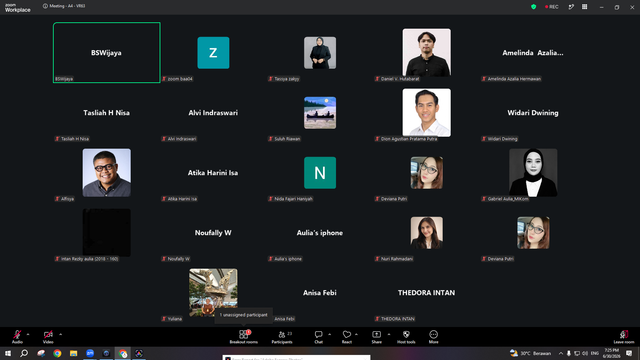Open Breakout rooms panel

(244, 337)
